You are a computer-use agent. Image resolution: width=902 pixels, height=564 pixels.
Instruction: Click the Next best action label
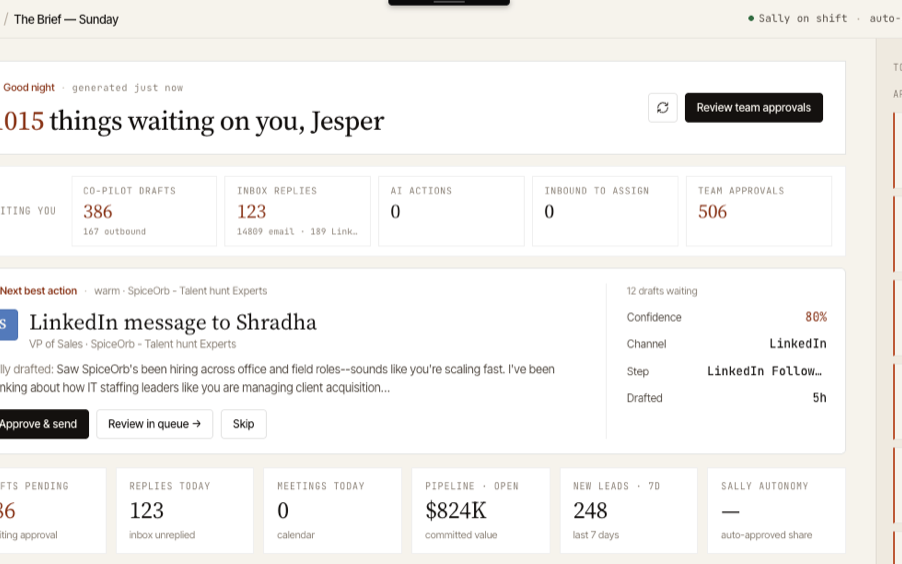[x=39, y=291]
